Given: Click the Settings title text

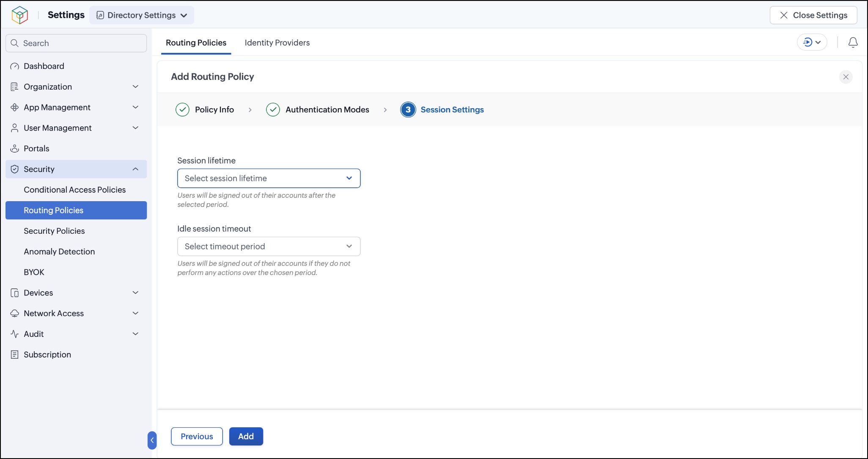Looking at the screenshot, I should [66, 15].
